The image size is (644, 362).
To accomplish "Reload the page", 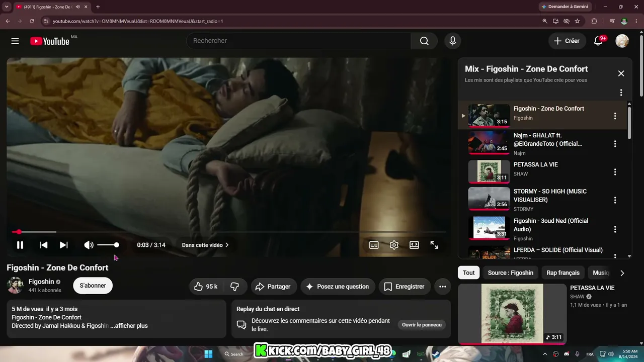I will click(x=32, y=21).
